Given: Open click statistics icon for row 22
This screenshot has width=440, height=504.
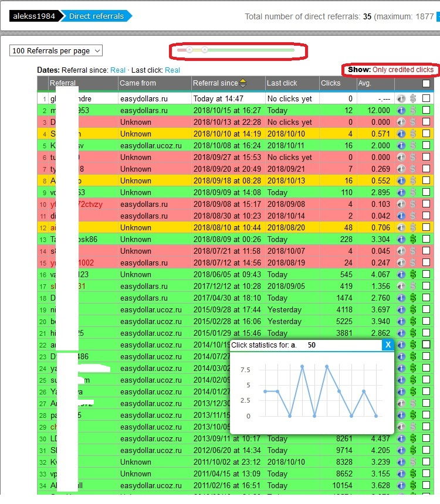Looking at the screenshot, I should [x=401, y=345].
